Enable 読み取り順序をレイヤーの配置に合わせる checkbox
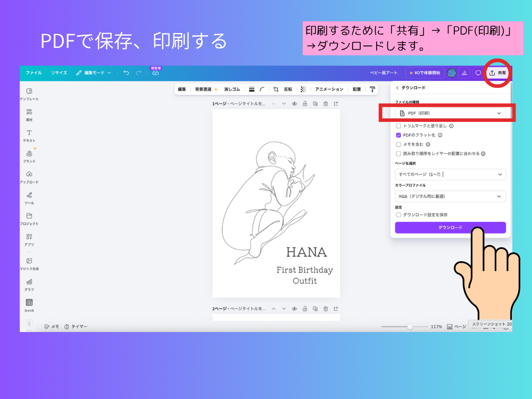The height and width of the screenshot is (399, 532). click(398, 153)
